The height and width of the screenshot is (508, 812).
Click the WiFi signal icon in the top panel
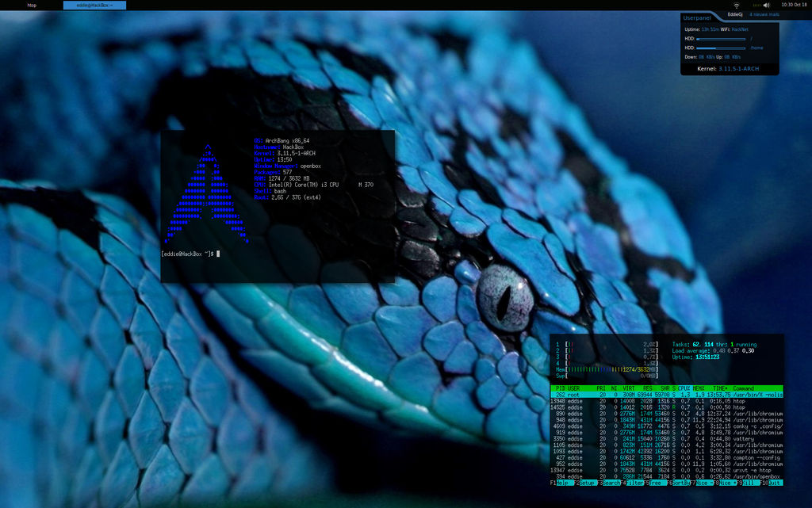[x=737, y=6]
